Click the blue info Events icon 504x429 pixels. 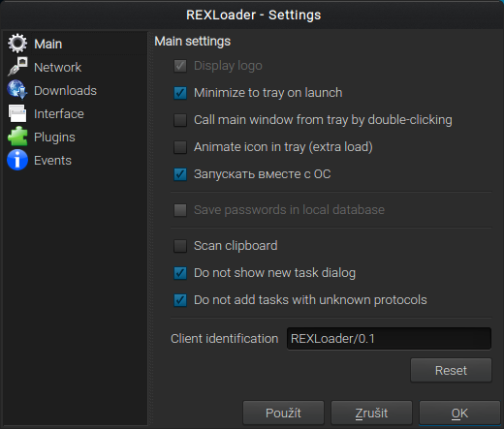(17, 160)
